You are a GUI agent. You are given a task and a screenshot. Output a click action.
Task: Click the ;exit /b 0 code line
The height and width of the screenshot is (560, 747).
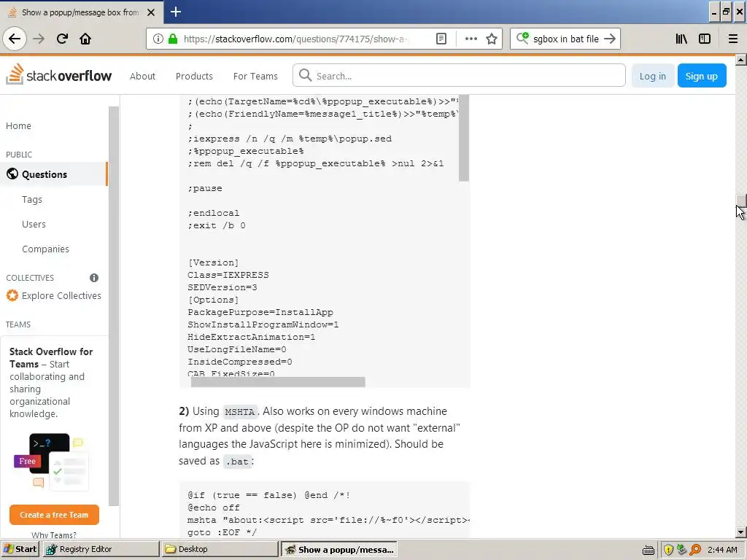(216, 225)
